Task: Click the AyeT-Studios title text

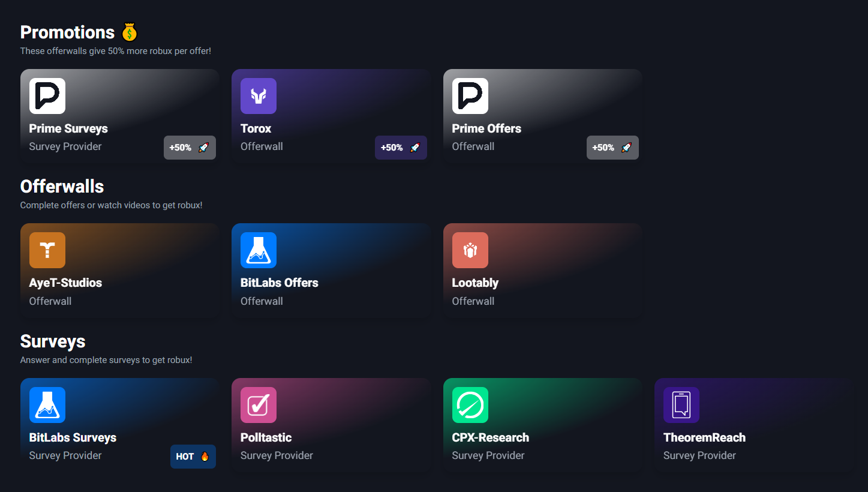Action: pos(65,283)
